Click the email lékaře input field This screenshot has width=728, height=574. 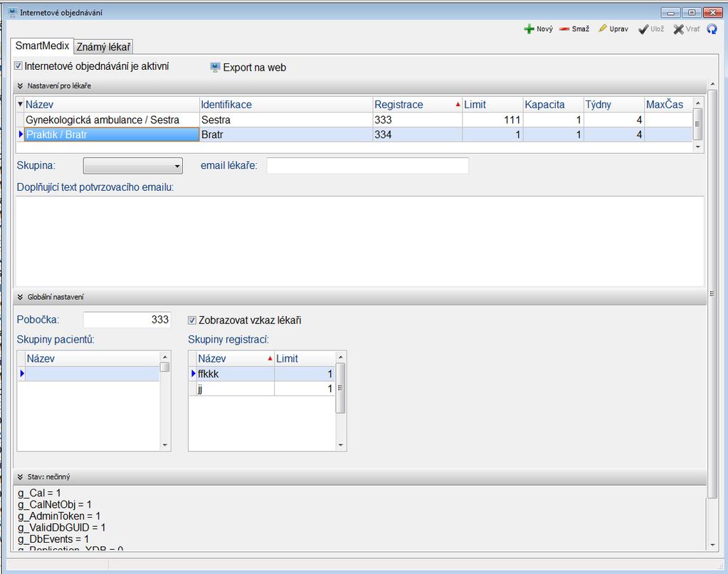tap(368, 166)
